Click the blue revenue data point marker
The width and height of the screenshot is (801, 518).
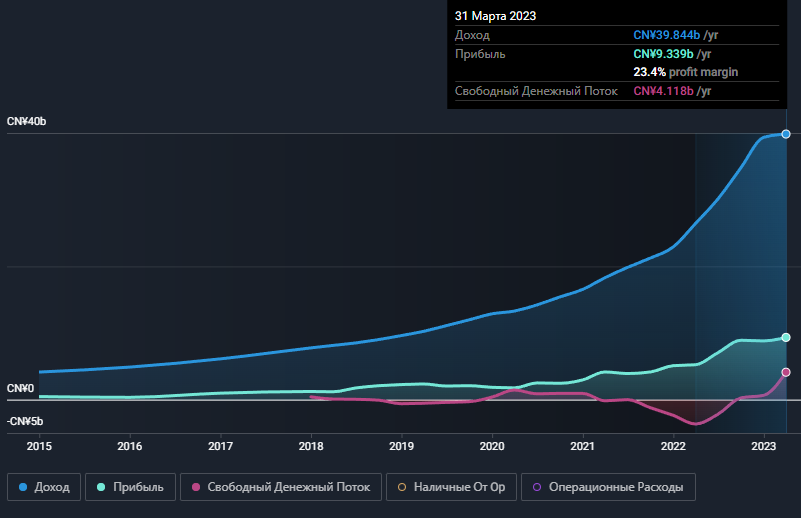[786, 134]
